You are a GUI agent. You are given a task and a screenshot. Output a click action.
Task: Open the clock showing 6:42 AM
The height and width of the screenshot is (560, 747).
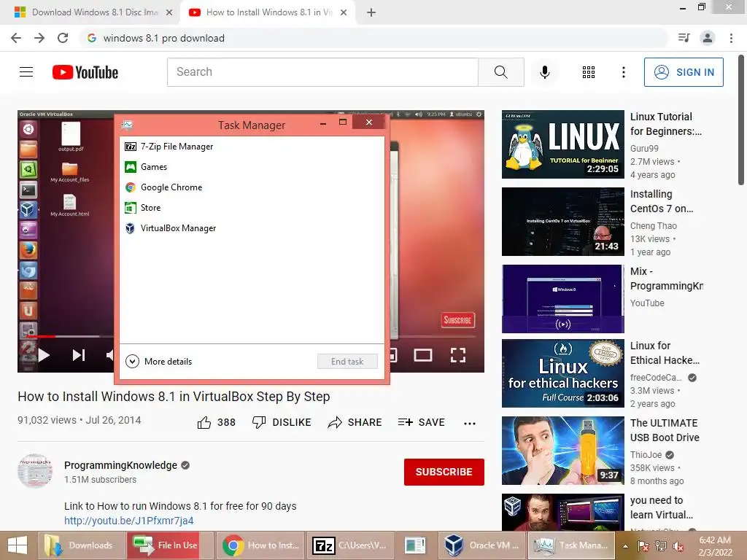point(715,546)
